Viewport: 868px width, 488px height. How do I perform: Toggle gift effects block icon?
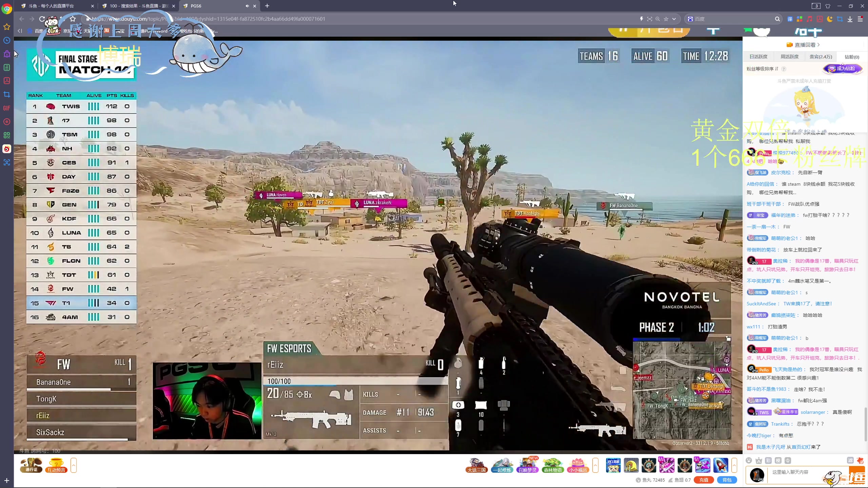pos(860,460)
